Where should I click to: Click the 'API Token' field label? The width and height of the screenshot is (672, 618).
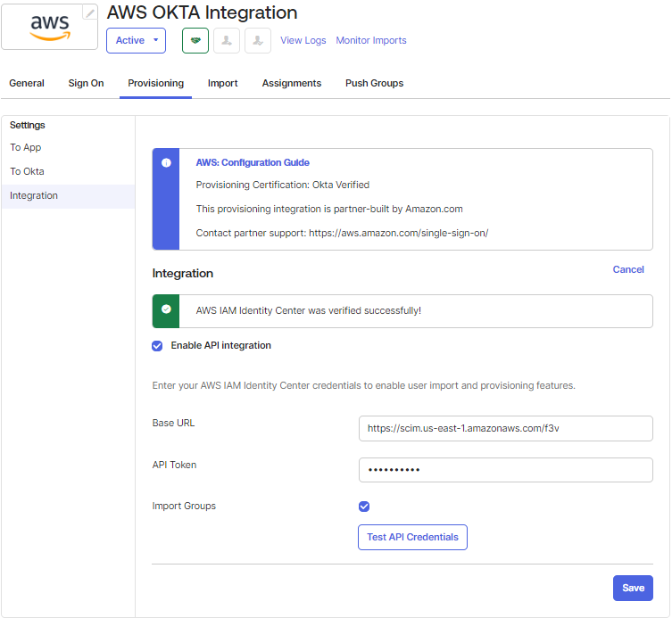click(174, 465)
